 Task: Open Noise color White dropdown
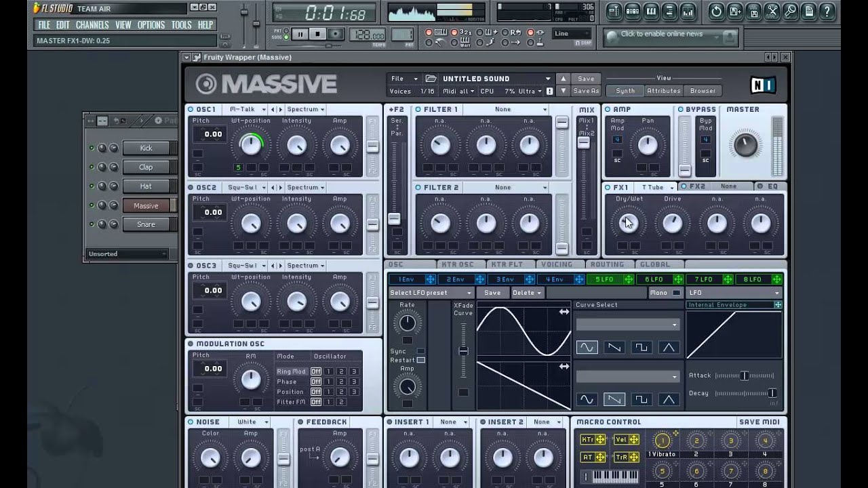pyautogui.click(x=249, y=422)
